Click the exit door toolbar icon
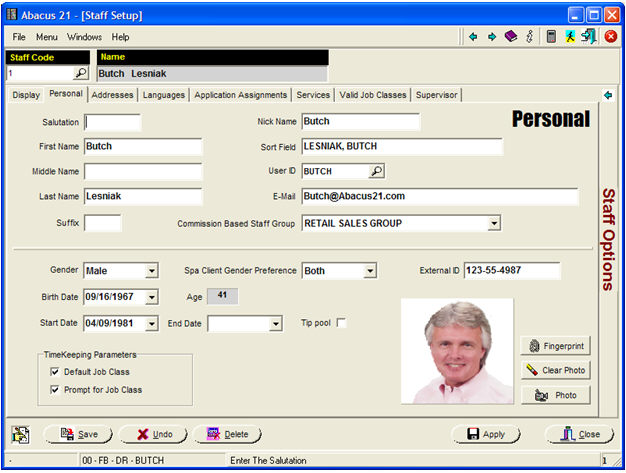The height and width of the screenshot is (473, 626). 588,36
